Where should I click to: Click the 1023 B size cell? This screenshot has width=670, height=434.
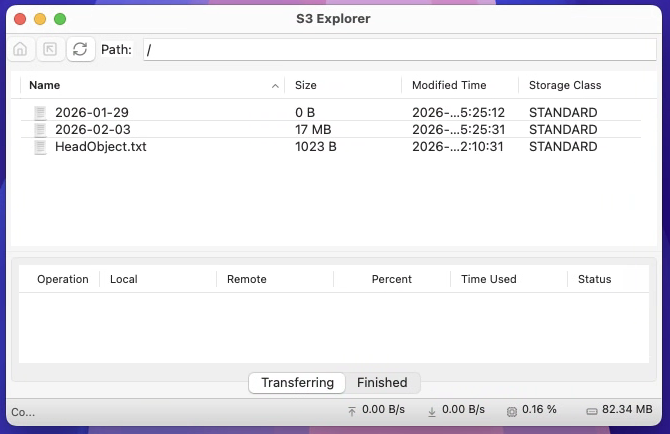(x=316, y=147)
